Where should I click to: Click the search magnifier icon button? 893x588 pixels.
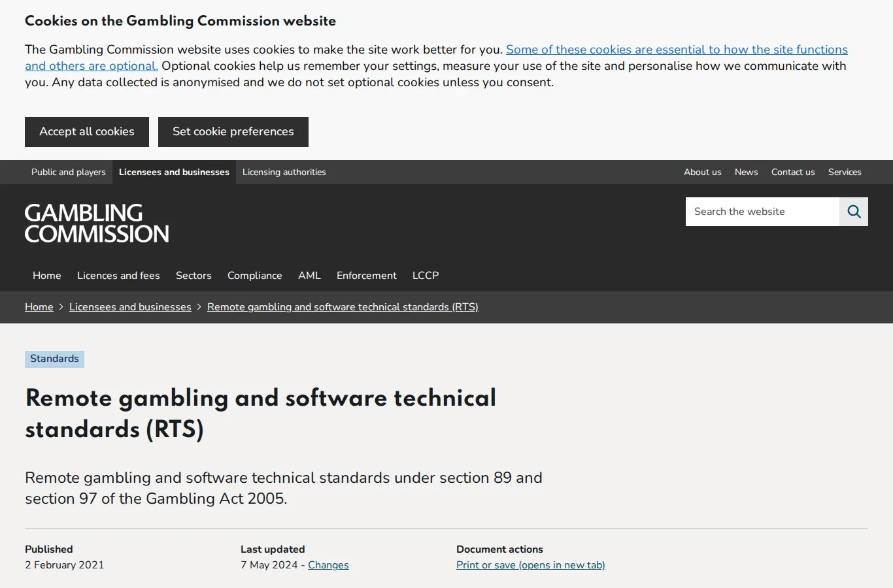coord(854,212)
